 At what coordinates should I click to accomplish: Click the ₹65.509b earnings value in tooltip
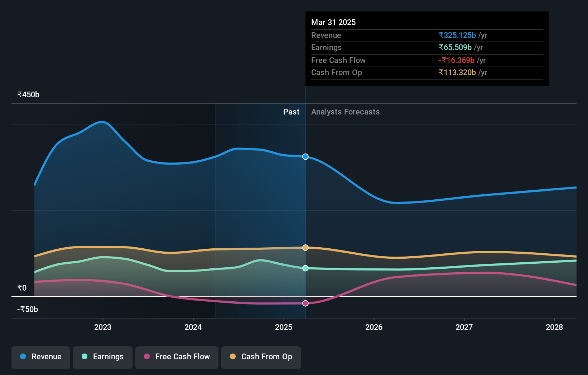[455, 48]
